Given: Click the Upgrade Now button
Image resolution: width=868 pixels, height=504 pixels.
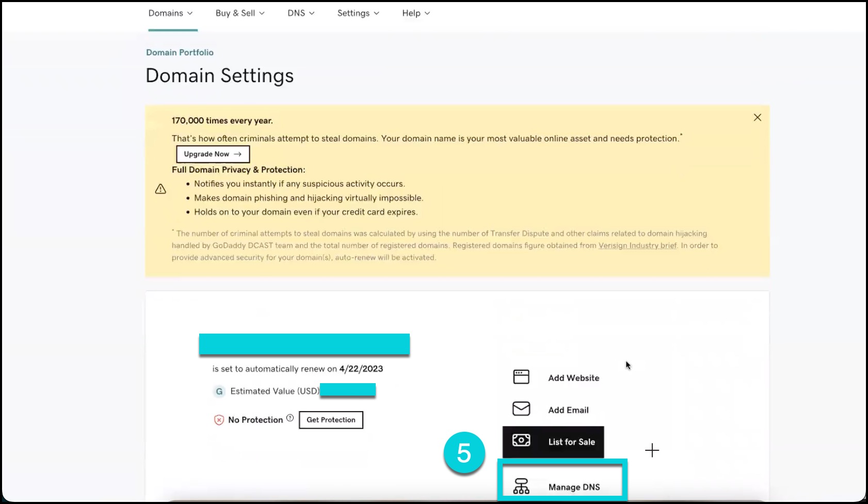Looking at the screenshot, I should (213, 154).
